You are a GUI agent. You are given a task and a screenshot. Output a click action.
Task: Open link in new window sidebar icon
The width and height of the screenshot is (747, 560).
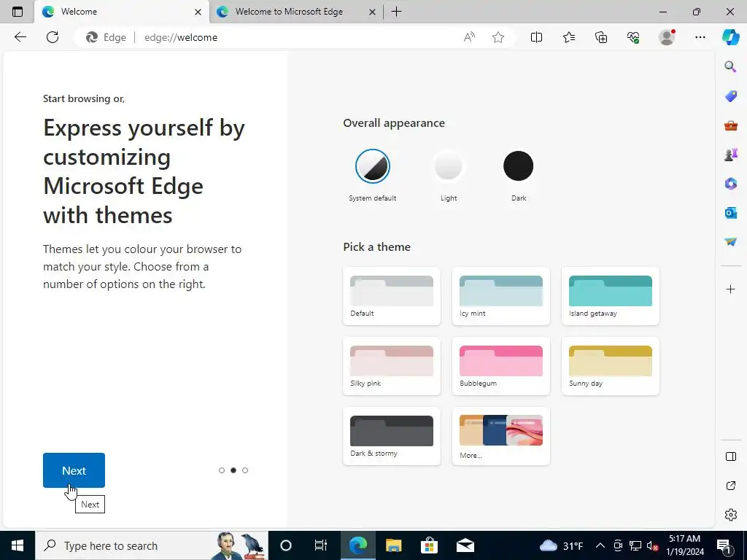point(731,486)
